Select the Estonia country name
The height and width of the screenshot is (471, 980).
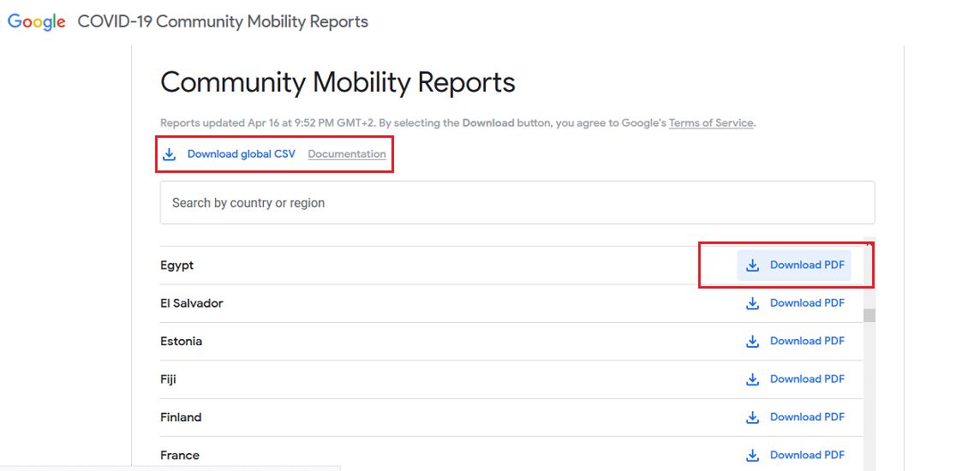(x=182, y=342)
